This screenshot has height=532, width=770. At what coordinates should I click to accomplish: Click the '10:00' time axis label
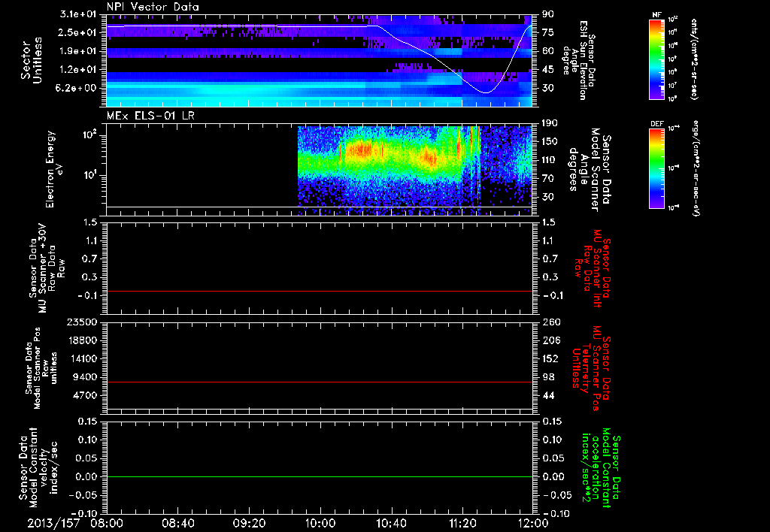pos(320,523)
